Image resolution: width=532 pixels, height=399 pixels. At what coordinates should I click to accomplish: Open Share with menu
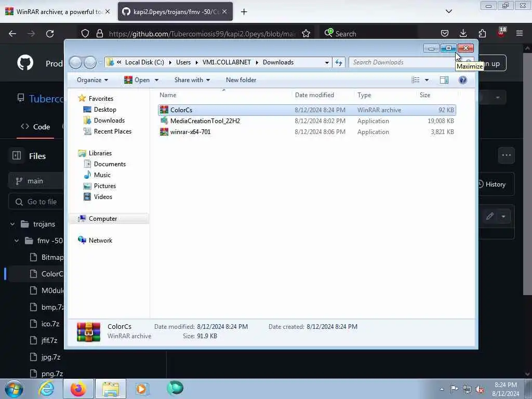pyautogui.click(x=192, y=80)
